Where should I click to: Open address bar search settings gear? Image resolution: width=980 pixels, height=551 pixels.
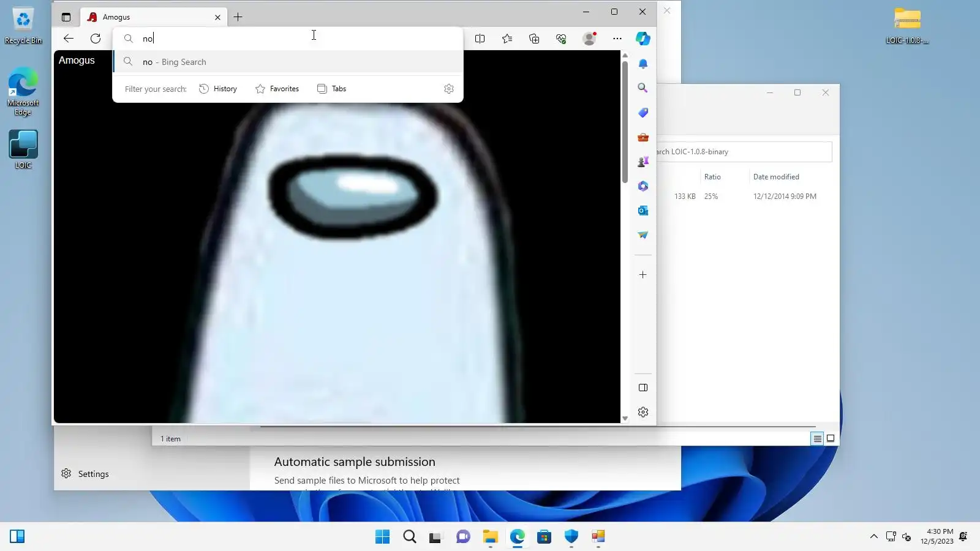449,89
